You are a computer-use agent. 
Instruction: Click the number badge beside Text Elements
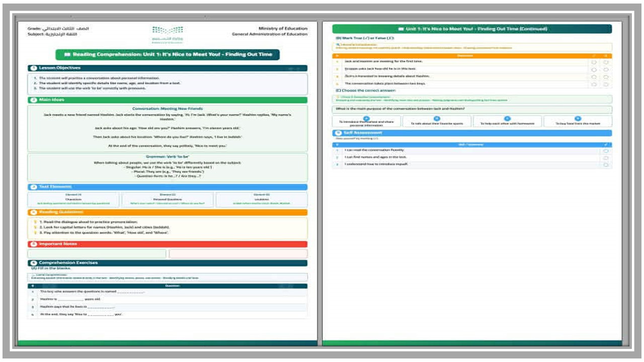pos(34,187)
